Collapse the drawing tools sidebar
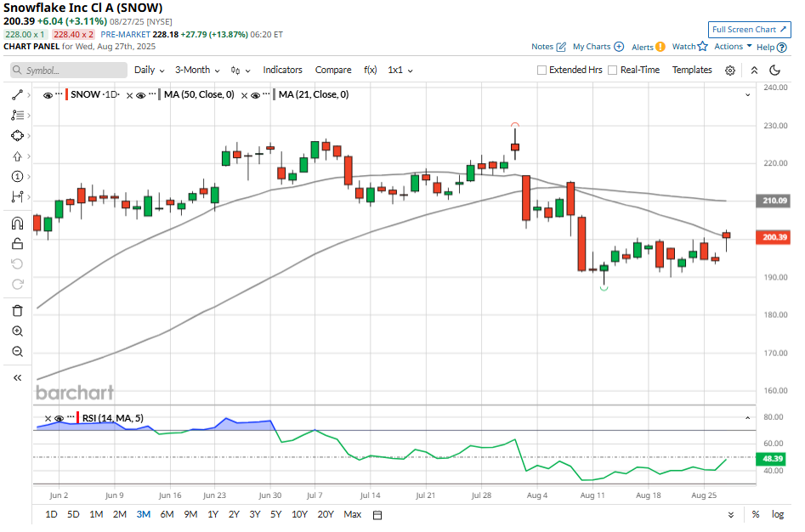This screenshot has height=532, width=805. (x=17, y=378)
